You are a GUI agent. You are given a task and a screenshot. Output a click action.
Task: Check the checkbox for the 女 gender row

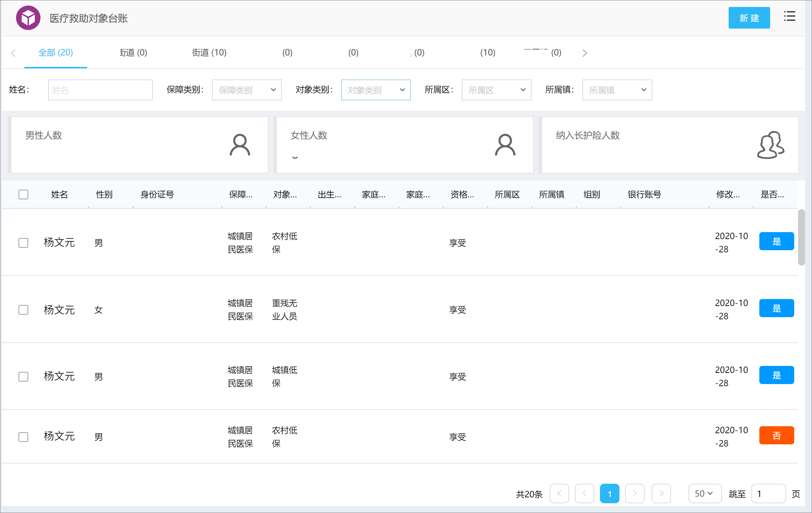23,309
